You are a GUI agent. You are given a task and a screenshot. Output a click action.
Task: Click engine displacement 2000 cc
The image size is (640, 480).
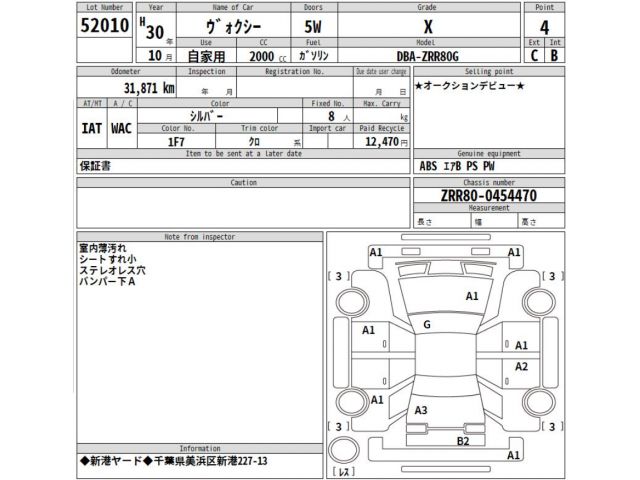coord(268,56)
